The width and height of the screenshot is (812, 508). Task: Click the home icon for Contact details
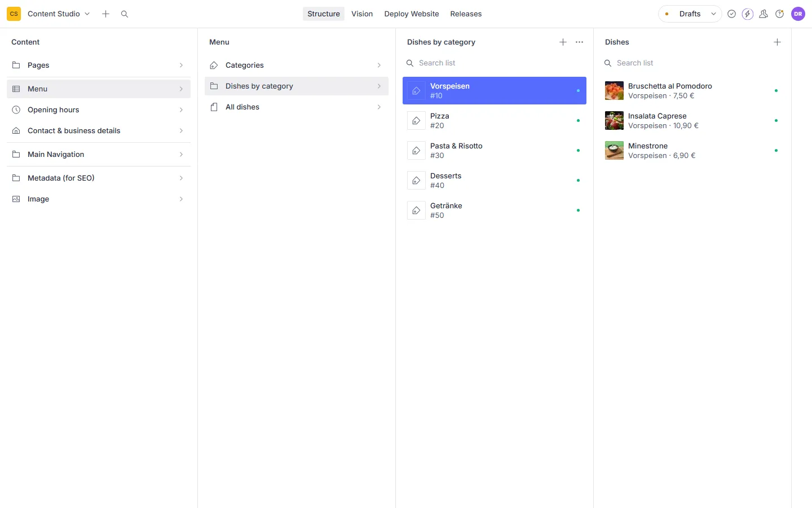click(x=16, y=130)
